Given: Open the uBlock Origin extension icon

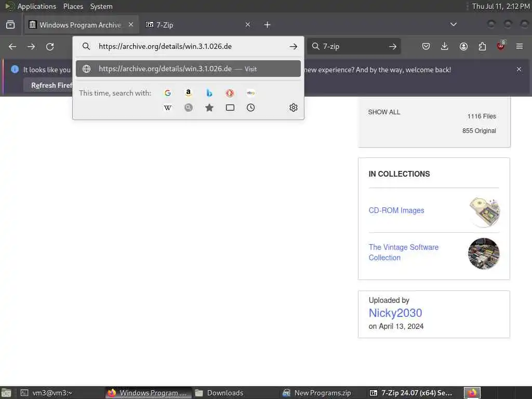Looking at the screenshot, I should 501,46.
